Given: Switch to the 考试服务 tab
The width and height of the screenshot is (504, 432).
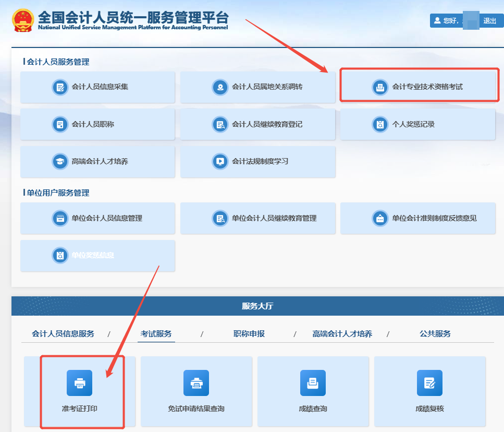Looking at the screenshot, I should [x=157, y=333].
